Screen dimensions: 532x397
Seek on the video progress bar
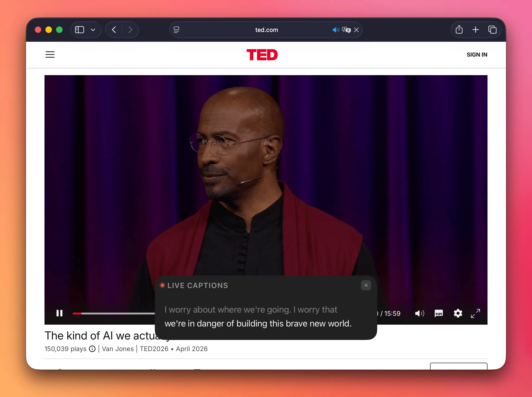pyautogui.click(x=114, y=313)
